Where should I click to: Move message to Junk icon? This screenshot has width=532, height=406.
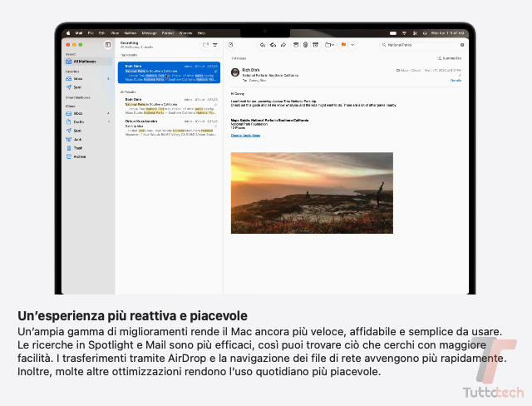[316, 45]
